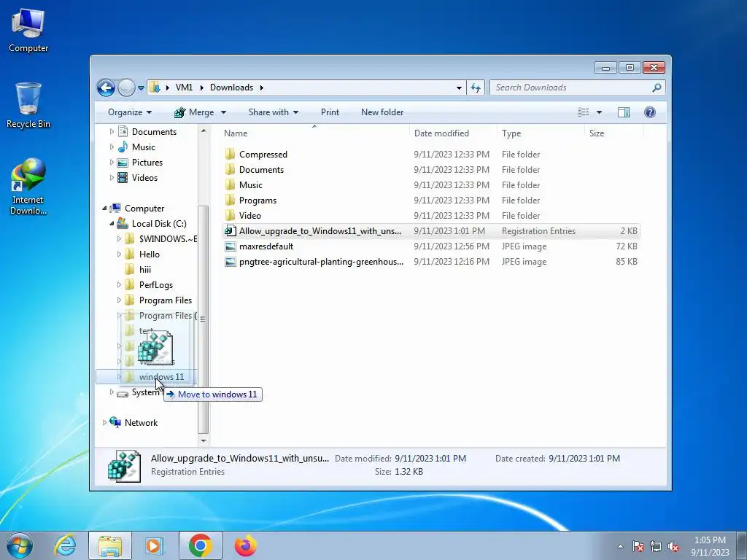Click navigation pane scrollbar up arrow

(x=204, y=131)
